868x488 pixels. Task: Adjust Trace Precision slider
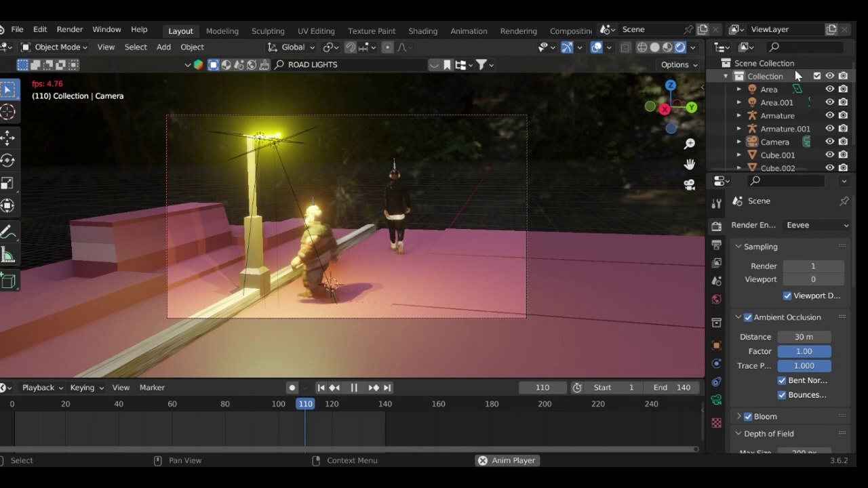click(x=804, y=366)
